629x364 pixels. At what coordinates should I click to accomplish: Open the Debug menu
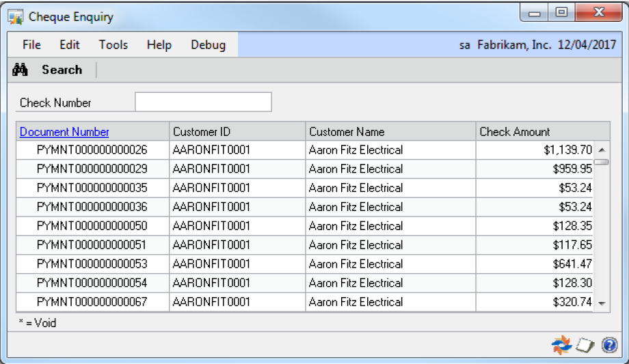[208, 45]
